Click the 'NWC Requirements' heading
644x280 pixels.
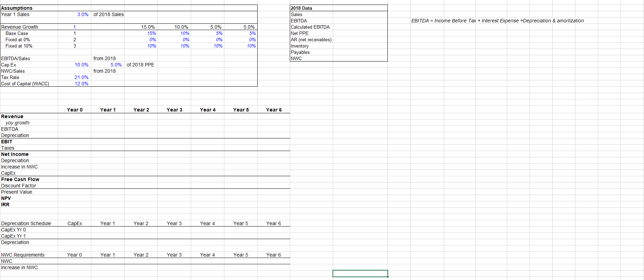click(23, 255)
